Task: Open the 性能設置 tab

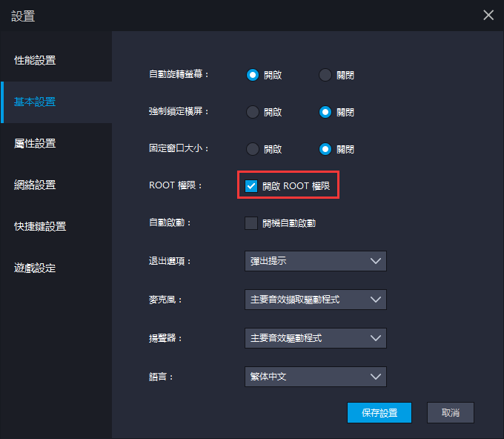Action: (x=36, y=60)
